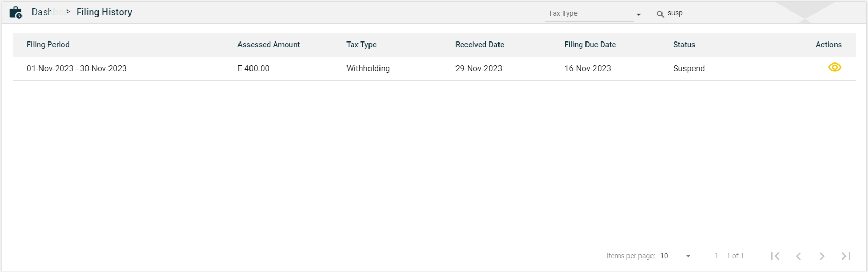Sort by Filing Period column header

48,45
